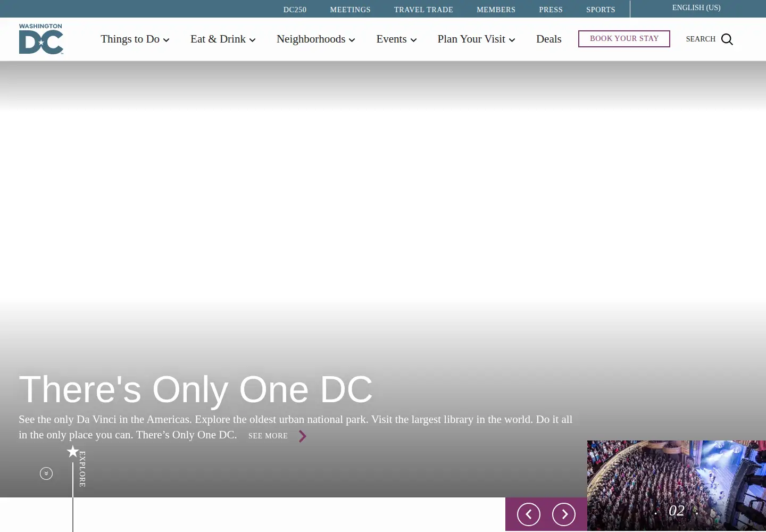Click the vertical EXPLORE label
Image resolution: width=766 pixels, height=532 pixels.
click(82, 469)
